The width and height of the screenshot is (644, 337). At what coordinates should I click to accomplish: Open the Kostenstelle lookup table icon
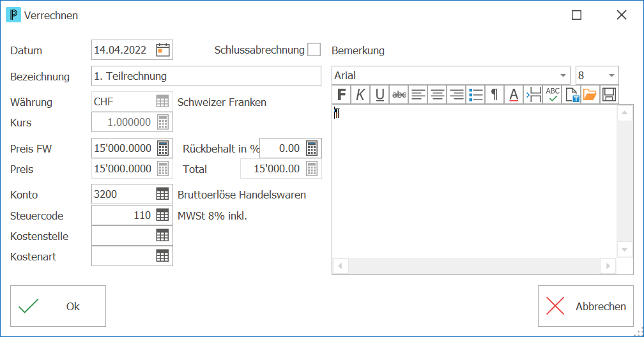click(162, 236)
